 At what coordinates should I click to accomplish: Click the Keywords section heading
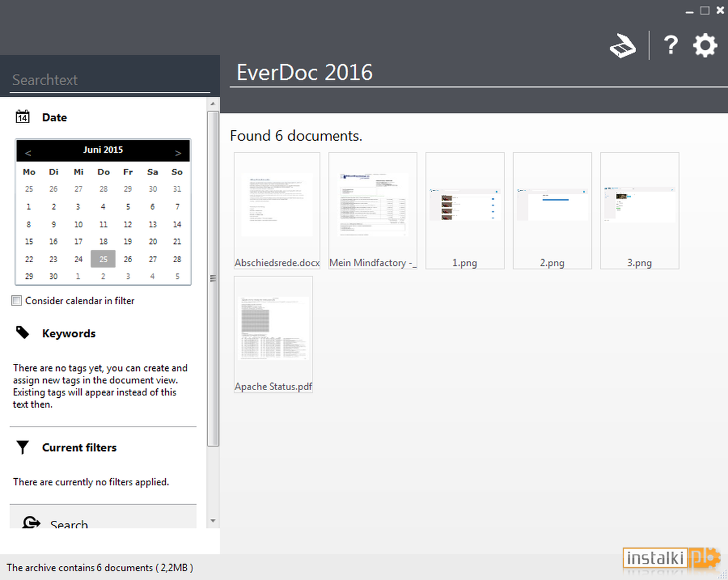tap(69, 333)
